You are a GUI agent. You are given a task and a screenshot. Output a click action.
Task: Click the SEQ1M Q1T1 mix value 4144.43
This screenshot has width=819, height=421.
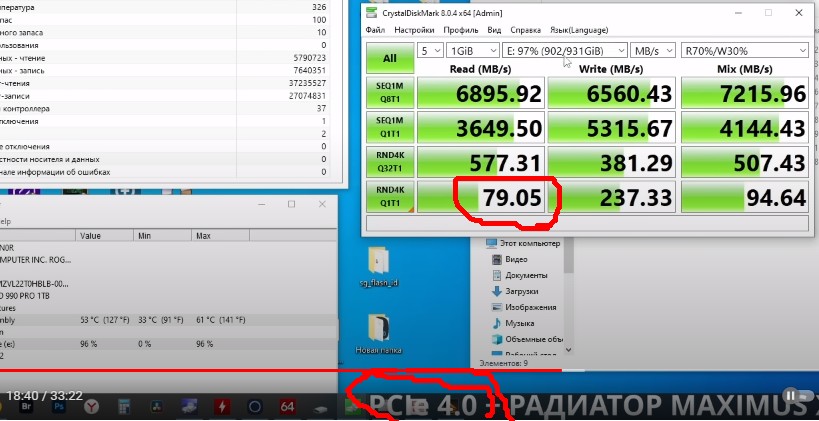745,127
